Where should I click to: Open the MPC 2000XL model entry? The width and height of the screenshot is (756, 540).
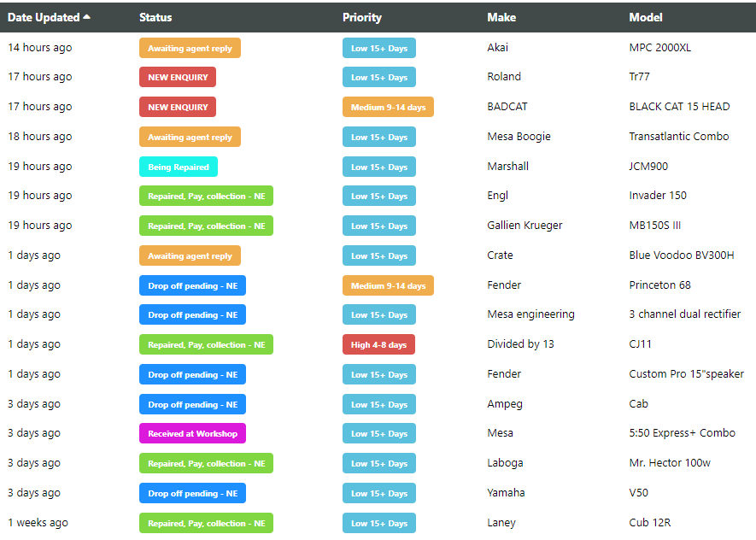click(x=660, y=48)
